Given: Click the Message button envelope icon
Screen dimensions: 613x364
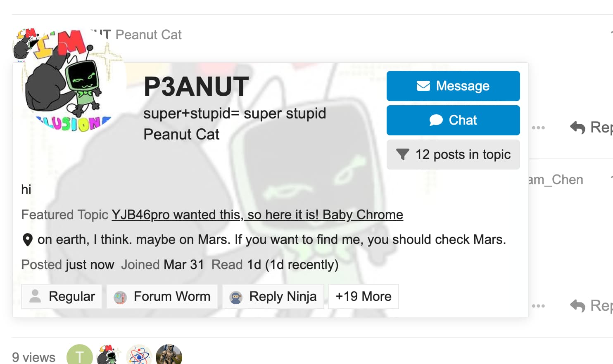Looking at the screenshot, I should pyautogui.click(x=423, y=86).
